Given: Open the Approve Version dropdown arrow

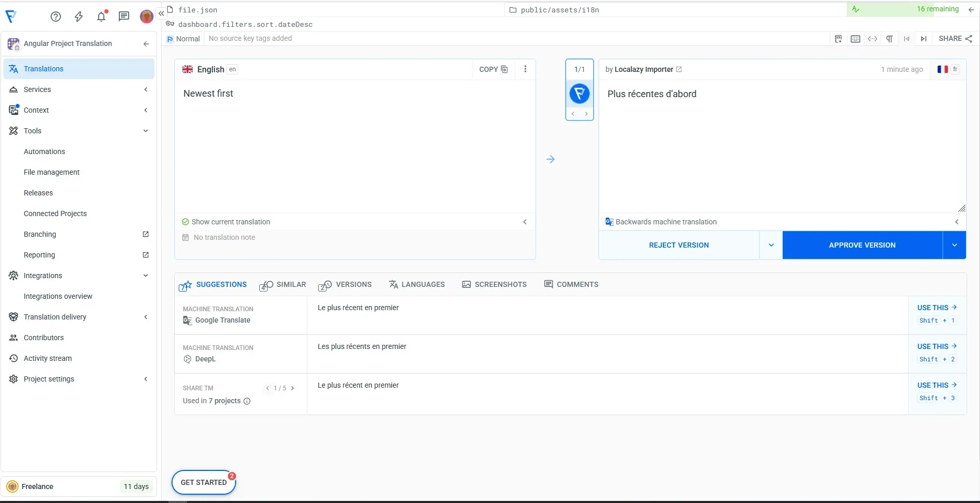Looking at the screenshot, I should pyautogui.click(x=955, y=245).
